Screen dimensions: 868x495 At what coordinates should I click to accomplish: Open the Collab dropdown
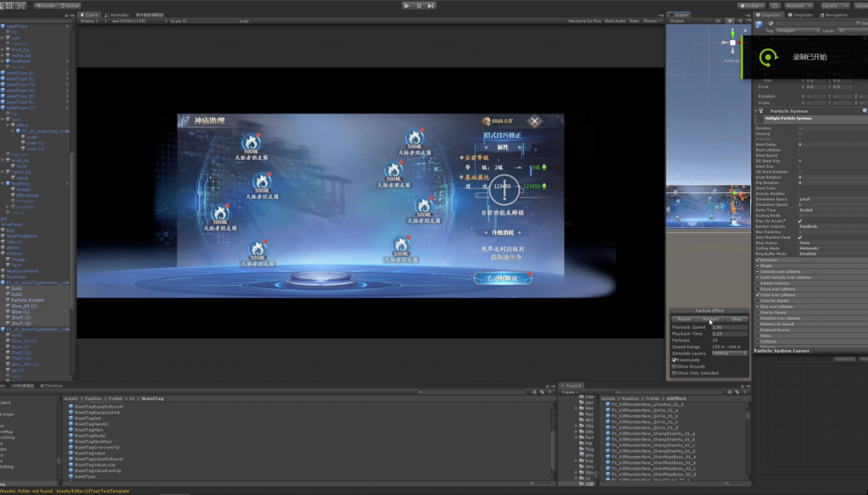click(751, 6)
